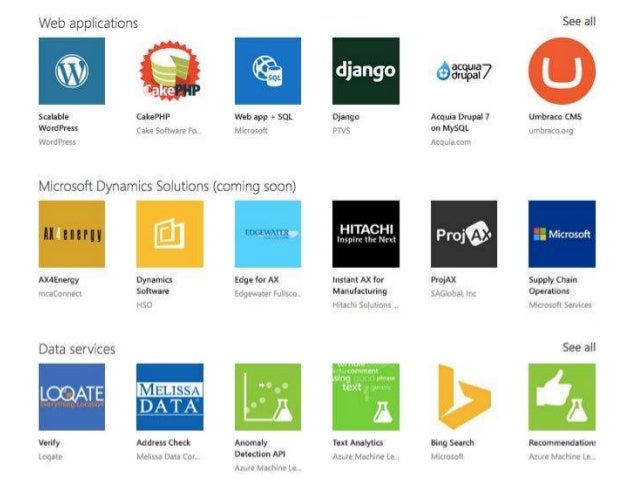
Task: Click the Edgewater Fullsco... publisher text
Action: pyautogui.click(x=267, y=293)
